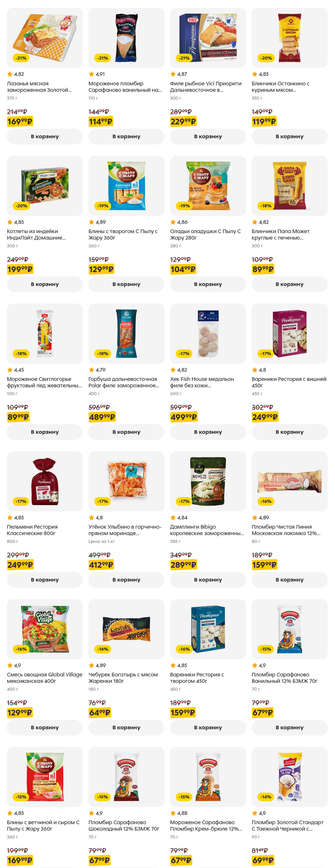The image size is (335, 868).
Task: Click star icon beside 4,45 Свитлогорье rating
Action: pyautogui.click(x=10, y=370)
